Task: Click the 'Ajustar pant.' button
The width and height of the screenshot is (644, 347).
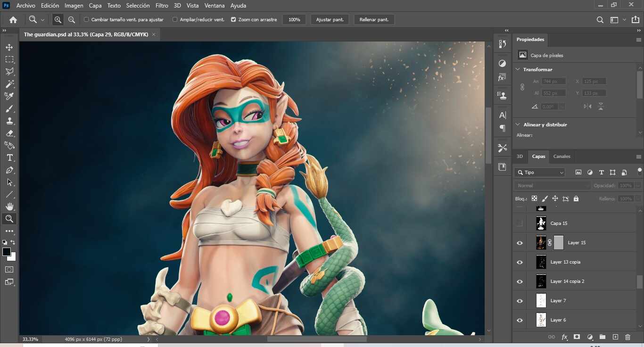Action: (330, 20)
